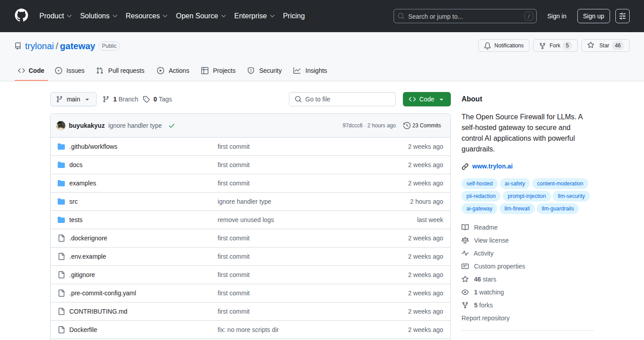Click the Sign in link
This screenshot has height=340, width=644.
click(557, 16)
